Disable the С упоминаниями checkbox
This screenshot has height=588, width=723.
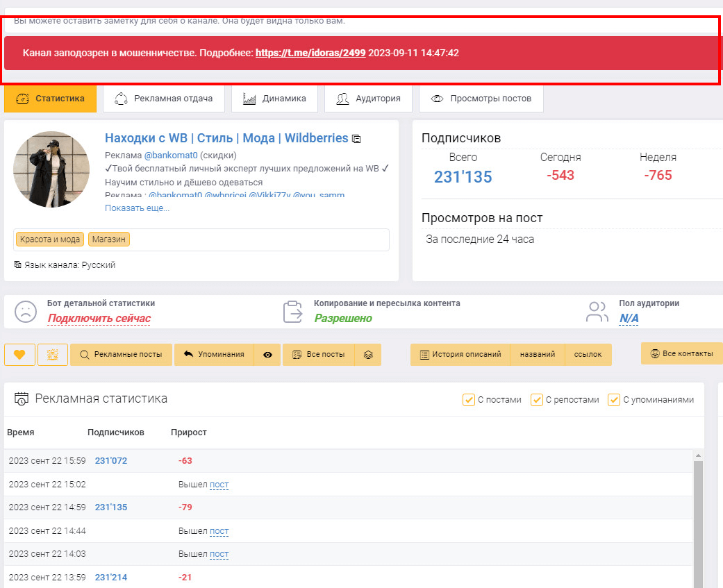coord(614,400)
